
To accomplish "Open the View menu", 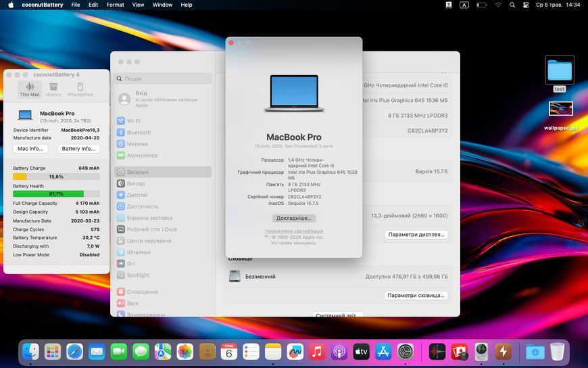I will [138, 5].
